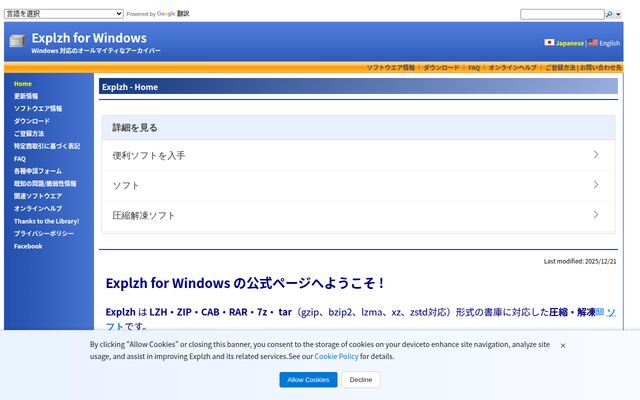Click small link icon before ソフト in paragraph
640x400 pixels.
[x=600, y=312]
